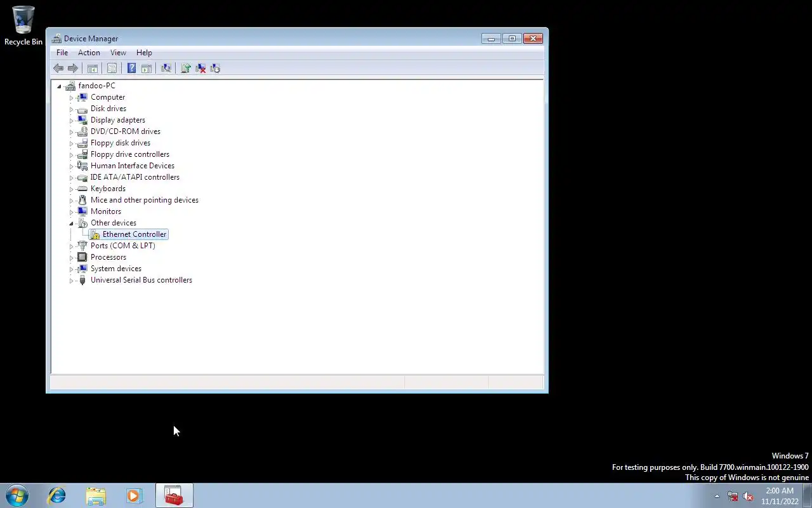Select IDE ATA/ATAPI controllers label
The height and width of the screenshot is (508, 812).
coord(135,177)
